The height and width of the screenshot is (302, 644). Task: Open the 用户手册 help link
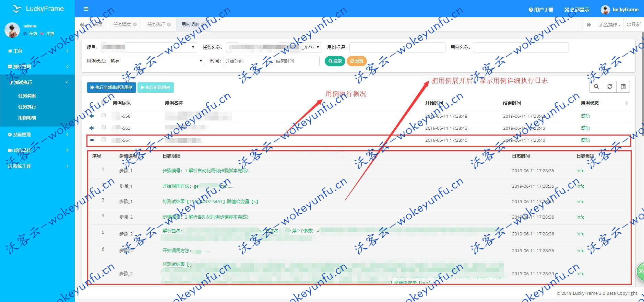point(541,10)
